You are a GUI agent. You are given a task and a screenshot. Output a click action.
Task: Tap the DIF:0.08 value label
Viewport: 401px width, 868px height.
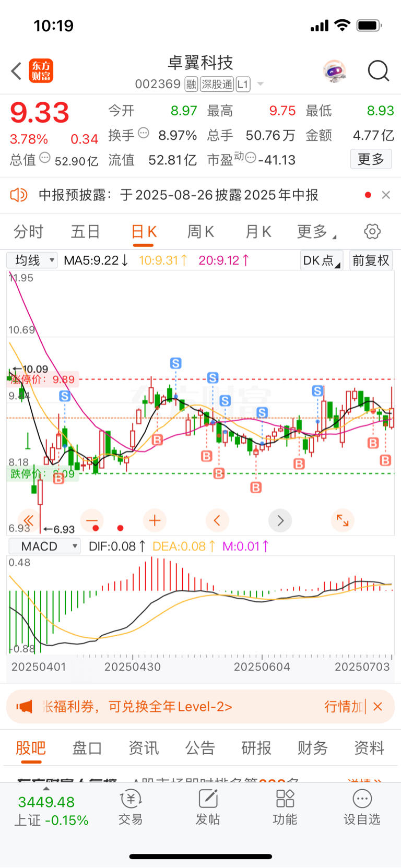(x=117, y=546)
